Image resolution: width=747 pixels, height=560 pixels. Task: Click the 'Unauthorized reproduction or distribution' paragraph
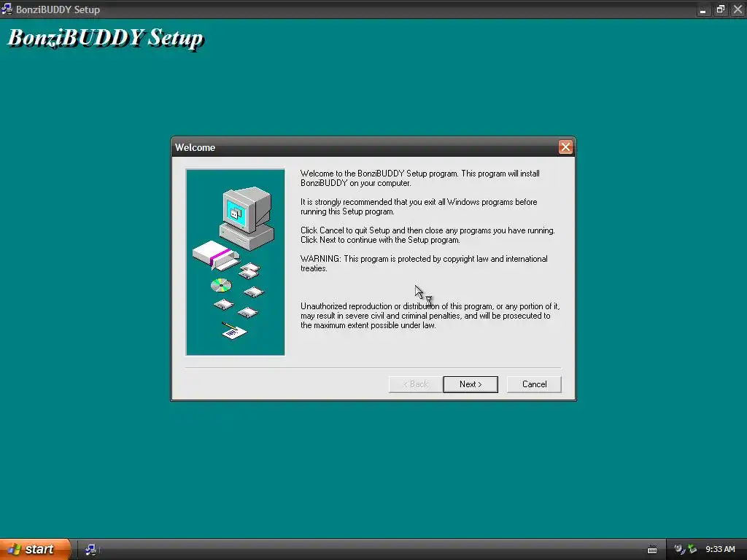(x=430, y=316)
